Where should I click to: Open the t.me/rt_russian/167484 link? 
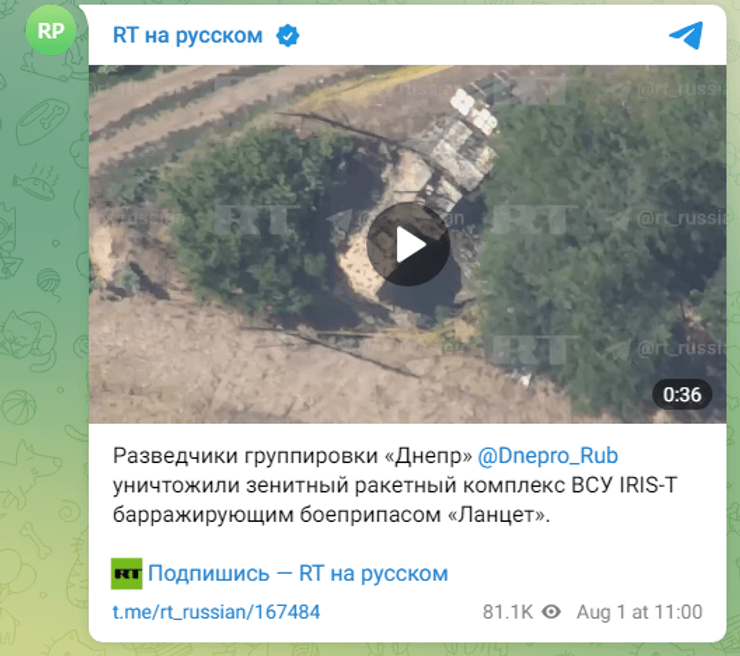(216, 612)
